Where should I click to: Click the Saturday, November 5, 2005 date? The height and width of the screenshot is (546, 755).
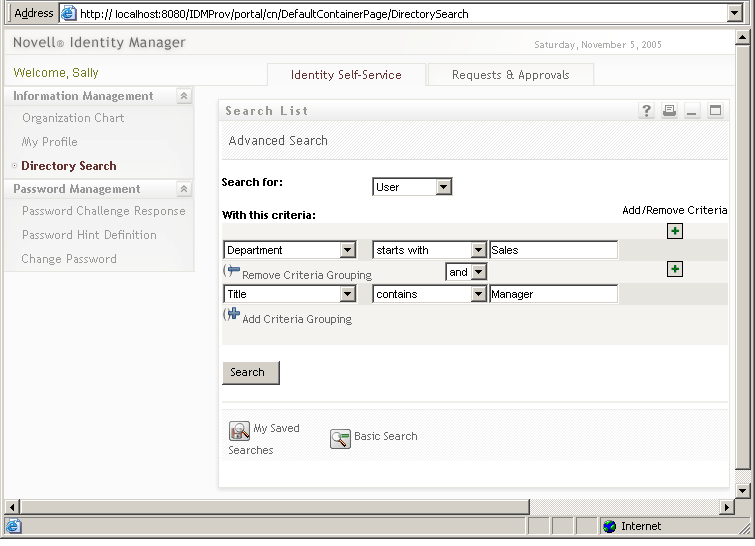tap(598, 45)
